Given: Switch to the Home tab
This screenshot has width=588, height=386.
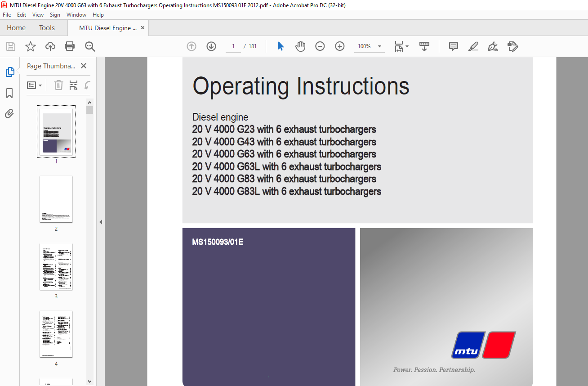Looking at the screenshot, I should 16,28.
